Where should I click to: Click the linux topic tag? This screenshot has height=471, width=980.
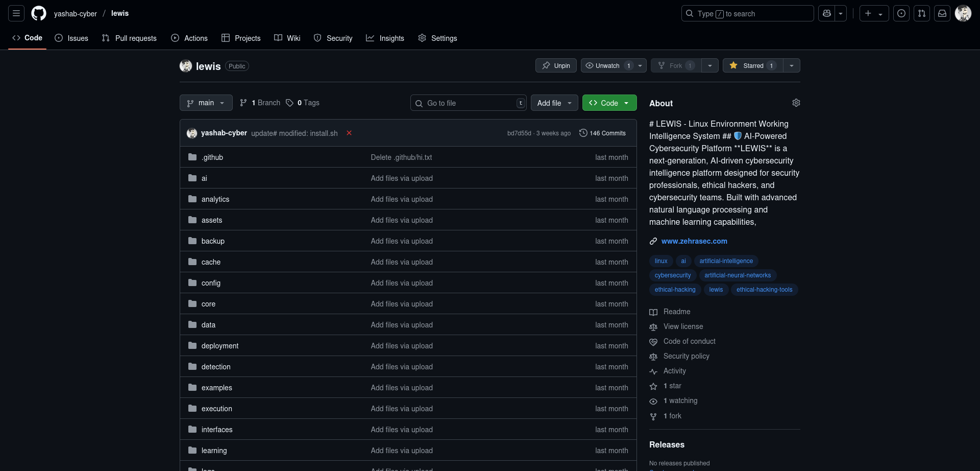pos(661,261)
